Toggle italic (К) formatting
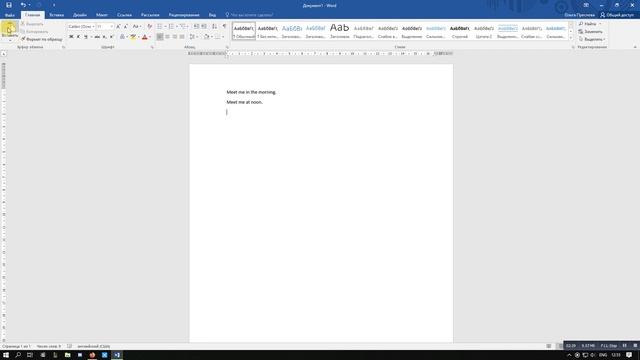640x360 pixels. coord(78,37)
